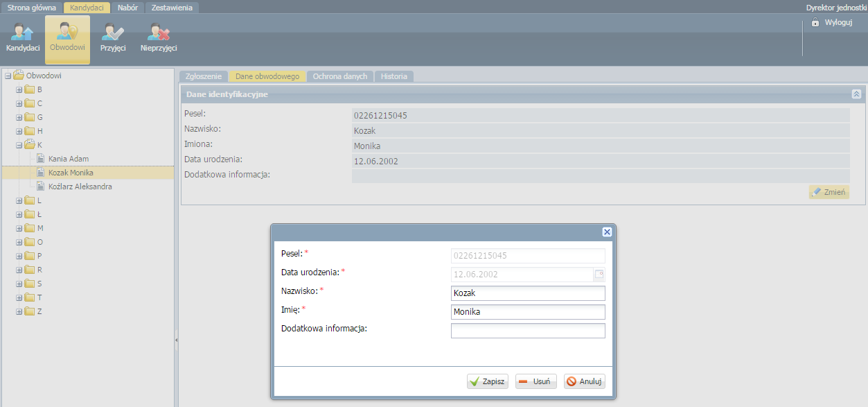Expand the Ł folder node
868x407 pixels.
[x=19, y=214]
